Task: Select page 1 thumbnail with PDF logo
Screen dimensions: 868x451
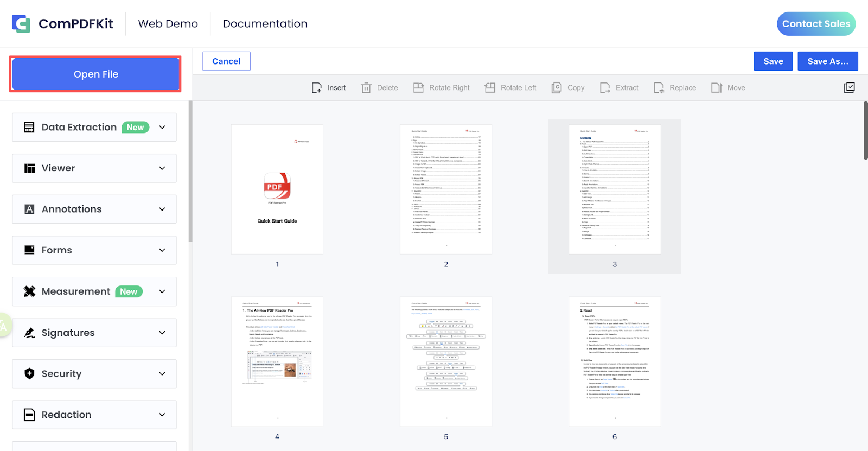Action: pyautogui.click(x=277, y=189)
